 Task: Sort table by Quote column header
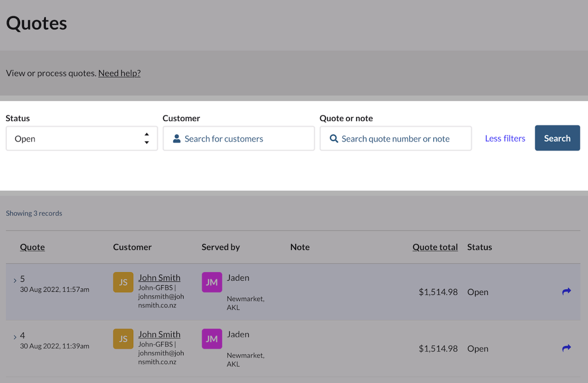click(x=32, y=247)
